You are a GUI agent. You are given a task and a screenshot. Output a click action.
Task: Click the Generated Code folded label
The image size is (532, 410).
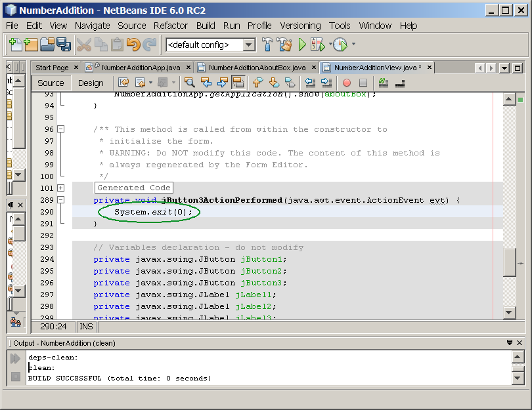click(134, 188)
